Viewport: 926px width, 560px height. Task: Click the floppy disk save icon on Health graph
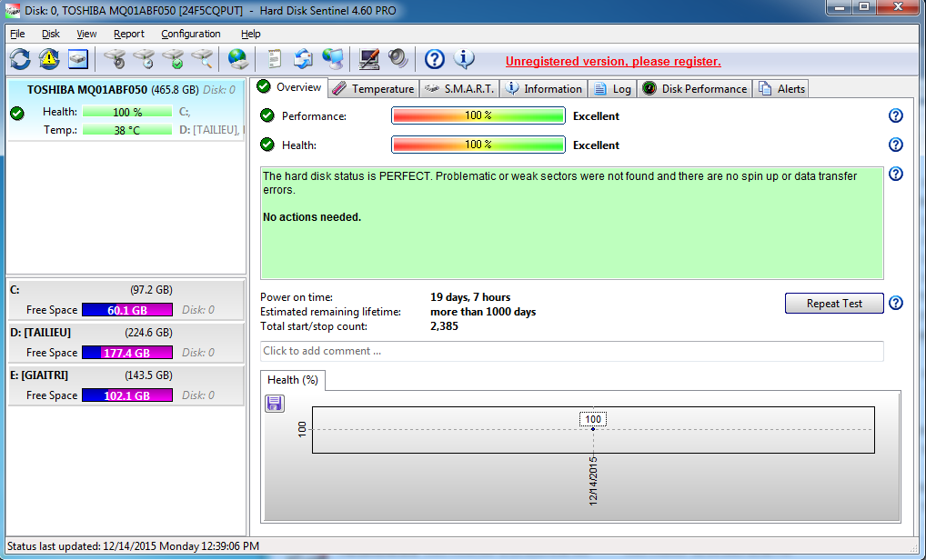pyautogui.click(x=275, y=404)
